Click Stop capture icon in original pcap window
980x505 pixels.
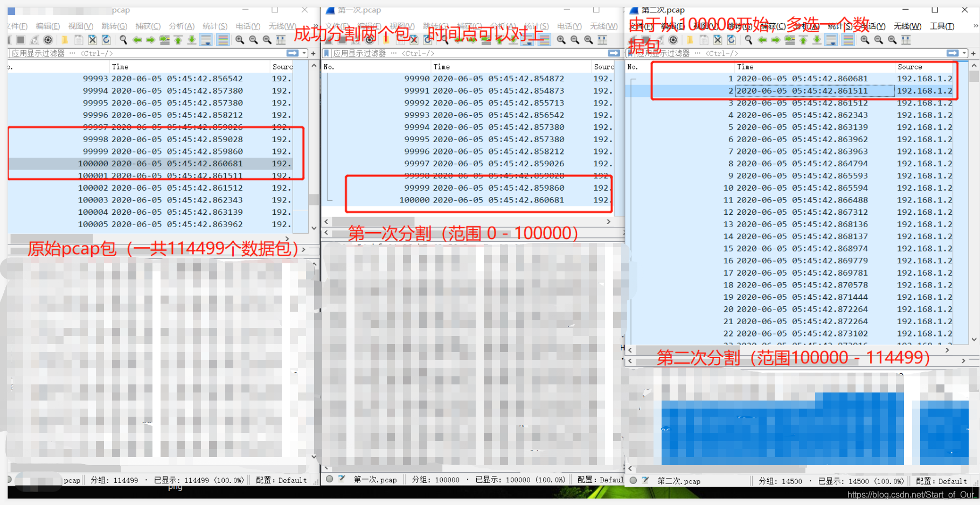(x=20, y=40)
